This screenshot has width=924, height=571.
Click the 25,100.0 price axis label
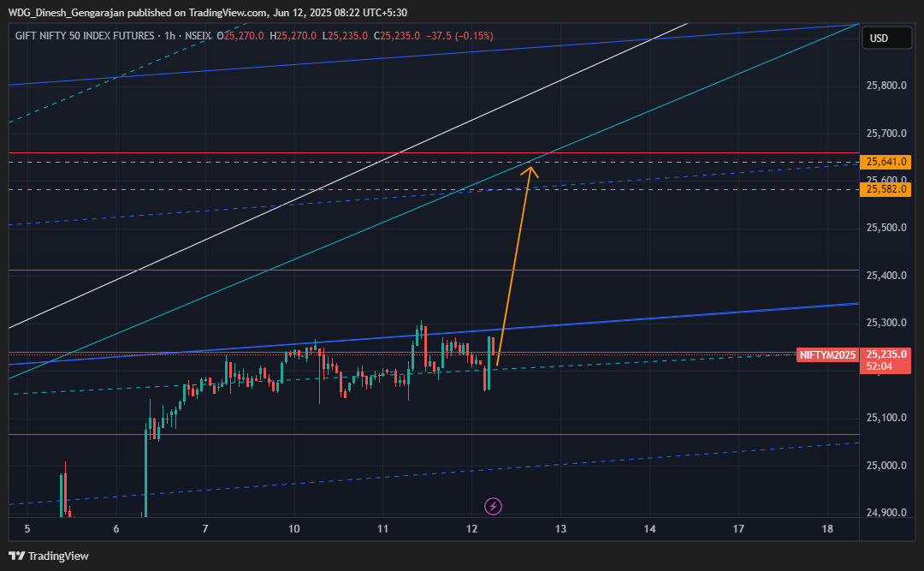pos(886,418)
